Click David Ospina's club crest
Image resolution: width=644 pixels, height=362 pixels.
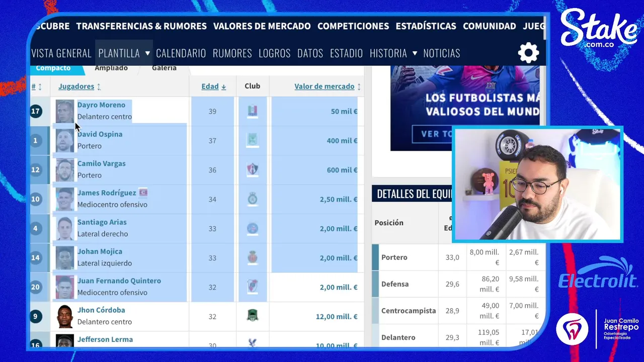253,140
